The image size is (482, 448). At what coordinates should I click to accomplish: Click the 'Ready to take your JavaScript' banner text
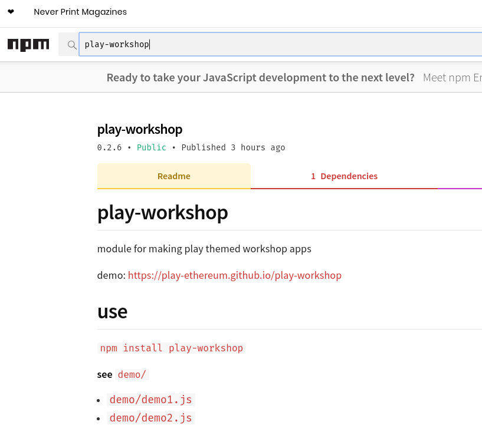pos(261,78)
